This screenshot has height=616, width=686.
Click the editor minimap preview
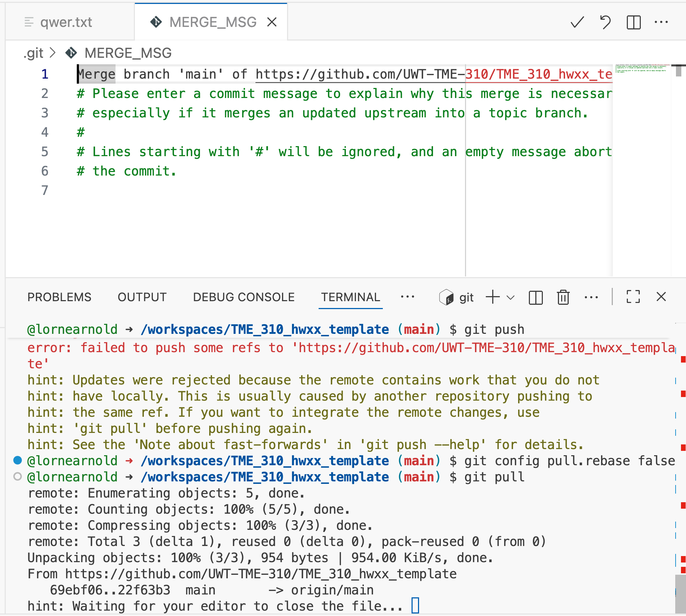click(642, 69)
